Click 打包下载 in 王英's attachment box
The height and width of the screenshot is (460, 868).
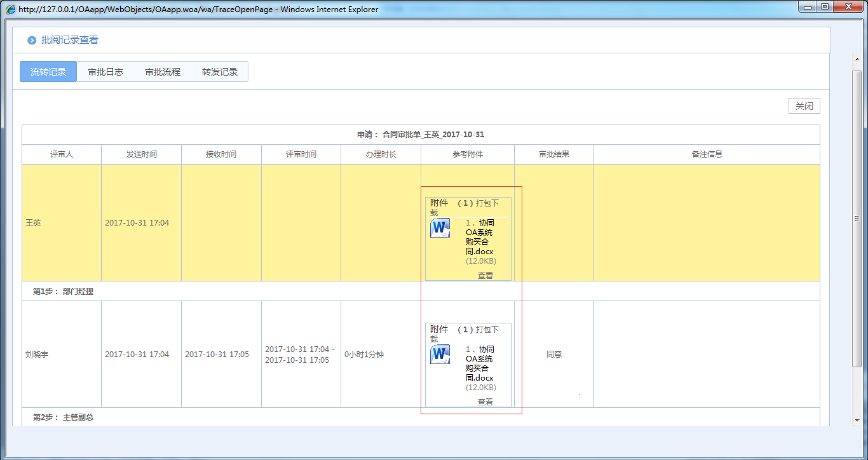tap(487, 203)
